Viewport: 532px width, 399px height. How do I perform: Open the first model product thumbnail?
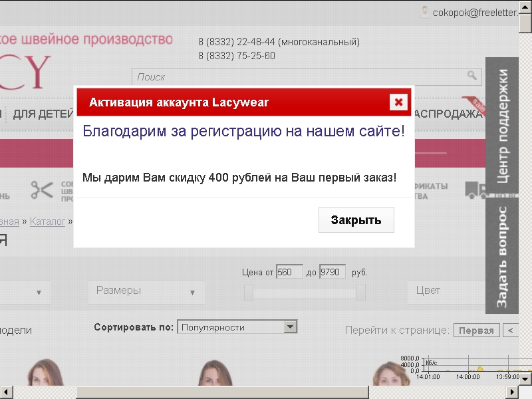[45, 372]
